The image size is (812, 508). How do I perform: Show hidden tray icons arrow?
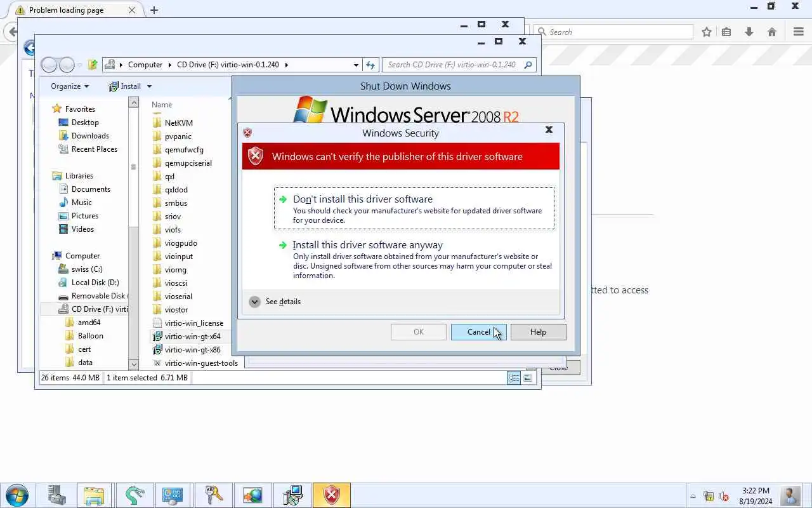693,496
